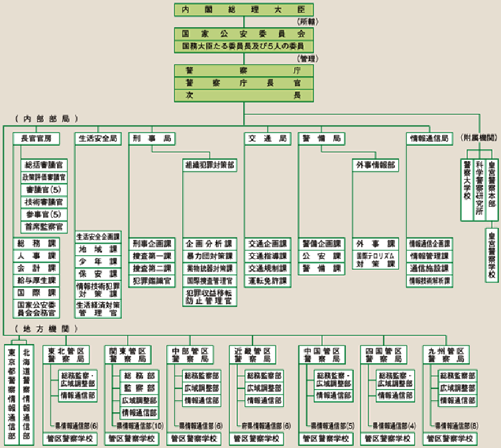Select 生活安全企画課 box
501x448 pixels.
(98, 237)
